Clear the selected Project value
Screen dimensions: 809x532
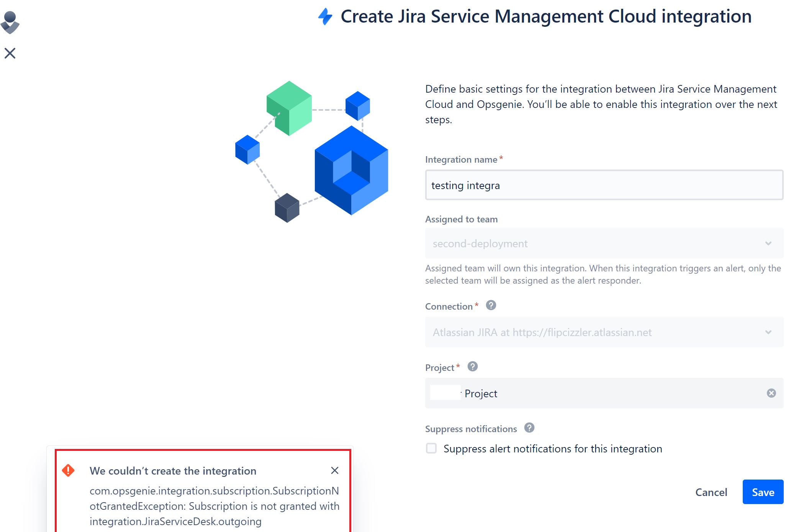[x=771, y=393]
